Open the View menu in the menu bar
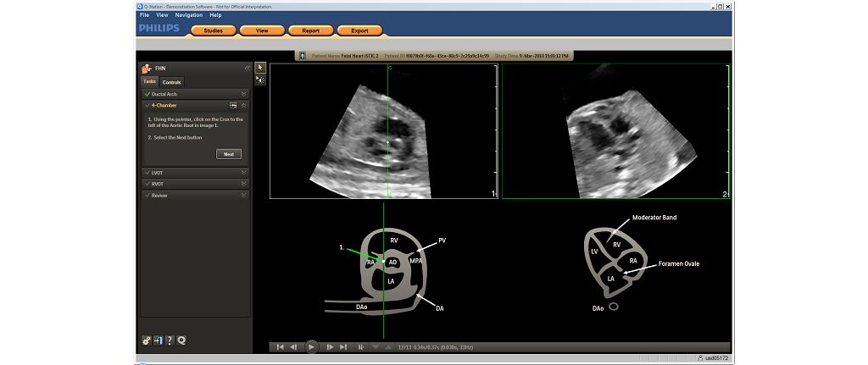The image size is (868, 365). coord(162,15)
